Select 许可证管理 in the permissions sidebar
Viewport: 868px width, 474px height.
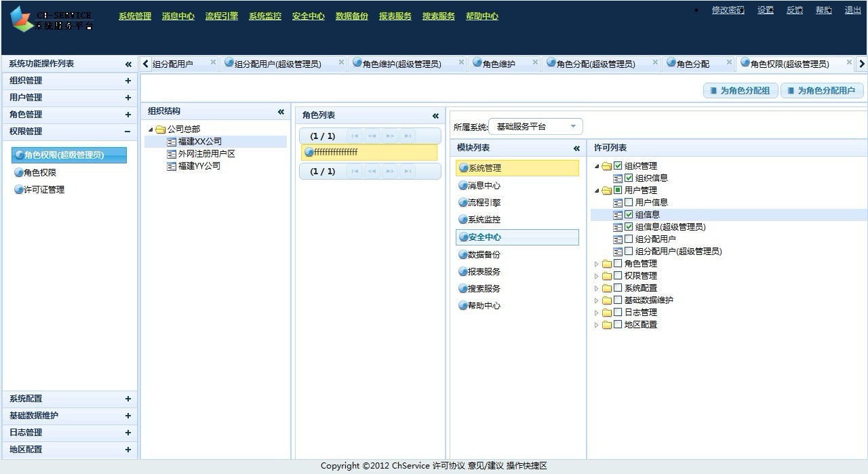pos(37,189)
